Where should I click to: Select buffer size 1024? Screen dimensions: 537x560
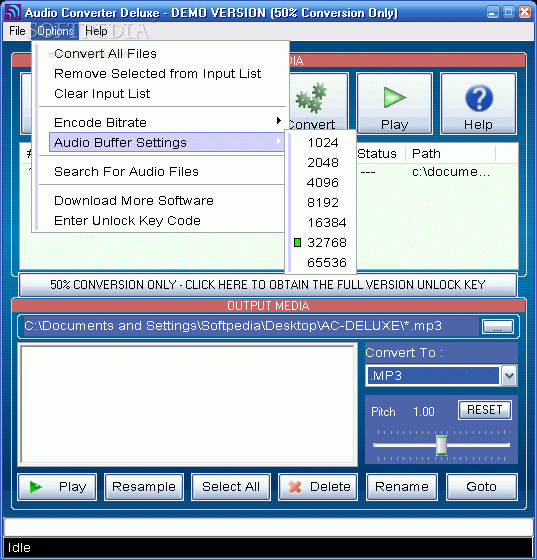tap(323, 143)
